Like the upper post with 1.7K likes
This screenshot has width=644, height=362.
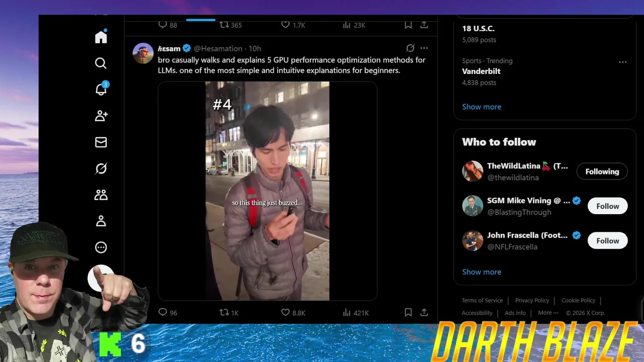[x=293, y=25]
